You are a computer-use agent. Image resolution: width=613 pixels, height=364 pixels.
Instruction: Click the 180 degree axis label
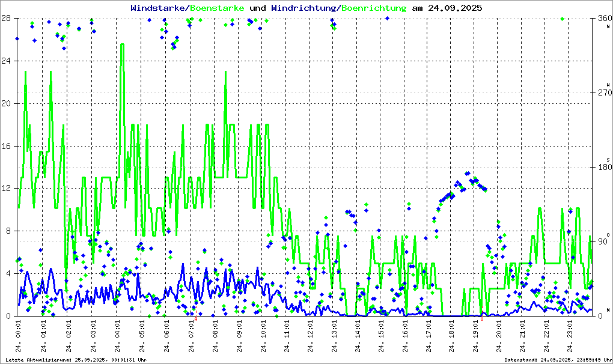tap(605, 167)
